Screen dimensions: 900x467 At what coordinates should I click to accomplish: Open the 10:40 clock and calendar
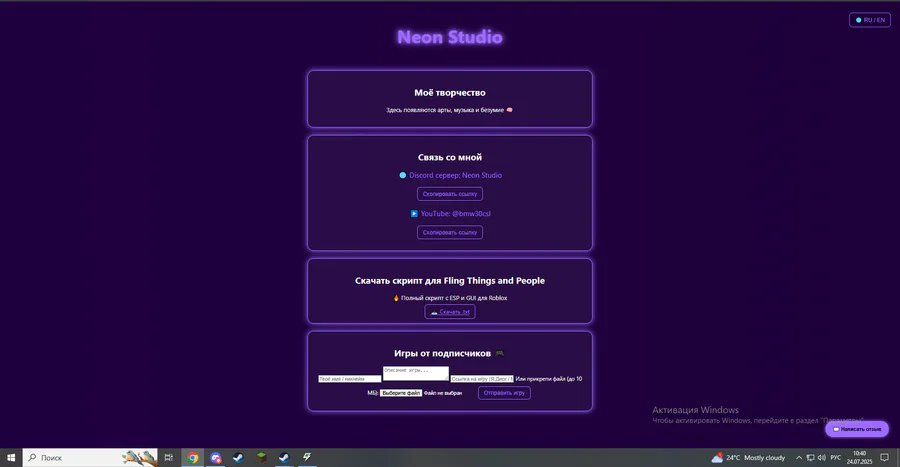point(859,457)
